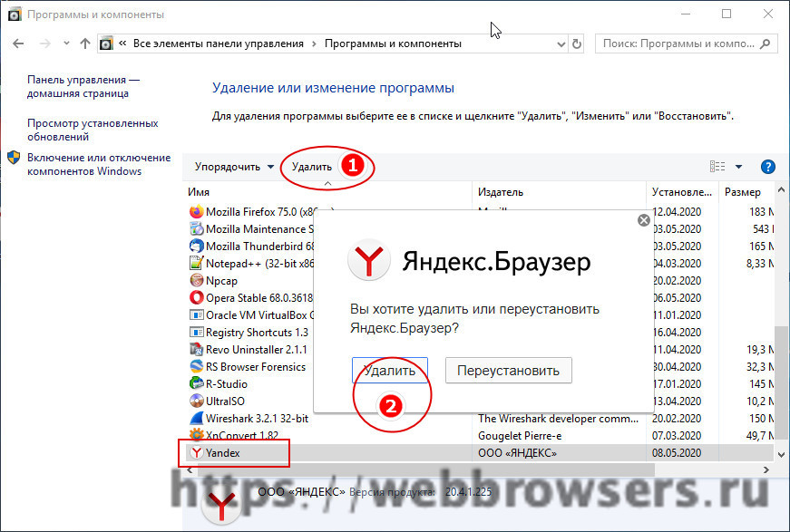
Task: Select the Yandex row name
Action: point(223,453)
